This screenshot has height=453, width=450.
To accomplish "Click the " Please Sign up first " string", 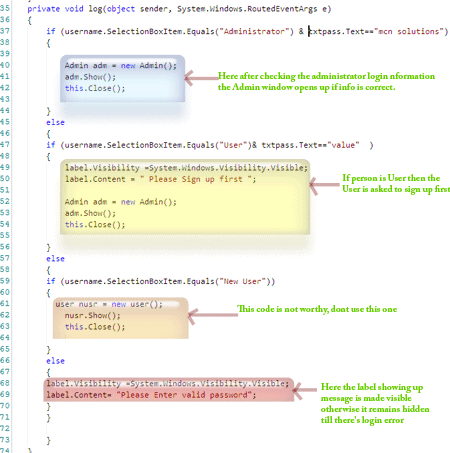I will (x=196, y=179).
